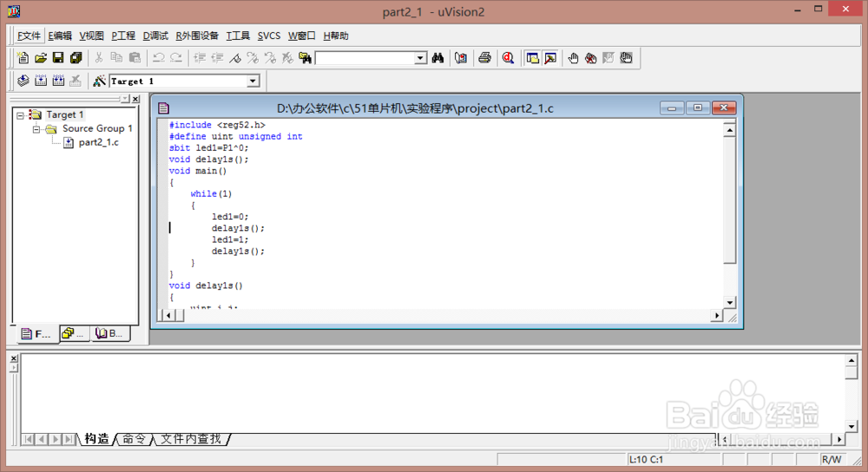
Task: Open the R外围设备 menu
Action: (x=197, y=36)
